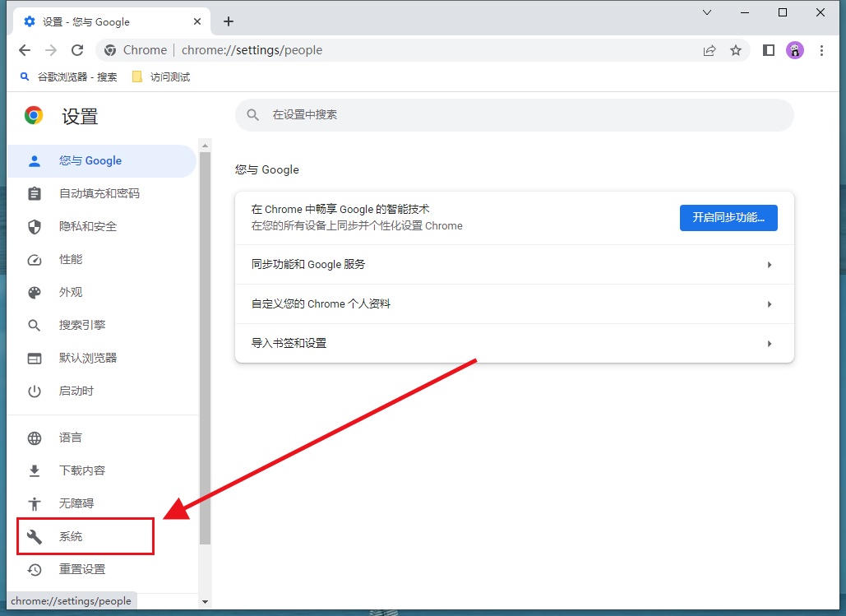This screenshot has width=846, height=616.
Task: Click the forward navigation arrow
Action: 51,50
